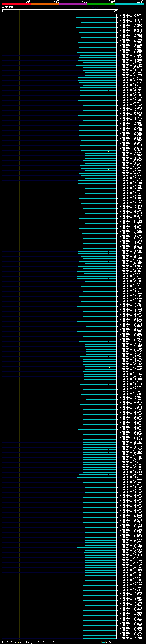This screenshot has height=644, width=146.
Task: Click the cyan =50char. scale legend bar
Action: (x=103, y=642)
